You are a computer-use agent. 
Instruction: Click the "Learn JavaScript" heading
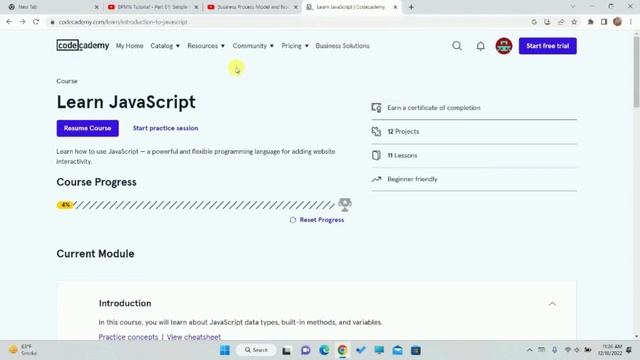126,102
